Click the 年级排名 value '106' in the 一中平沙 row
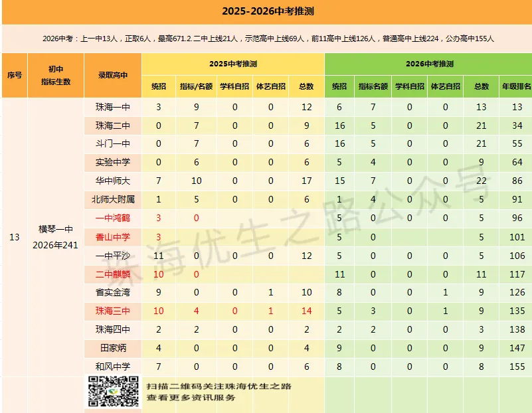This screenshot has width=532, height=413. coord(517,256)
